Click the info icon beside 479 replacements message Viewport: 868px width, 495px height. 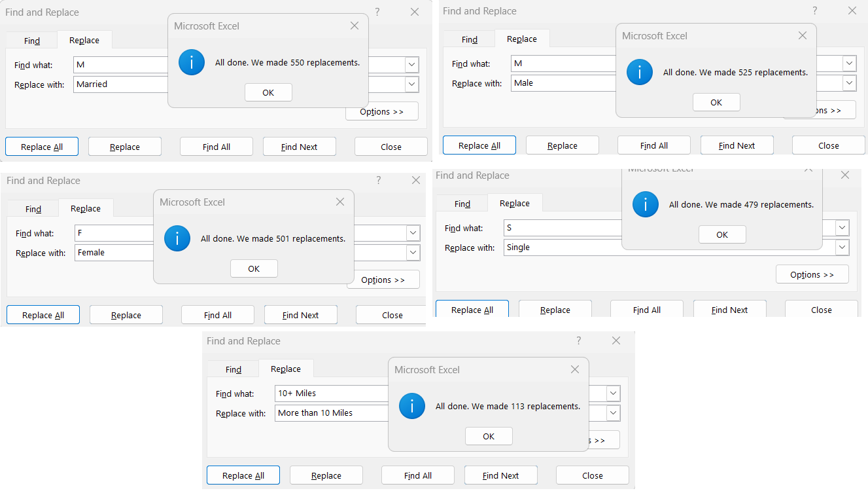coord(645,204)
